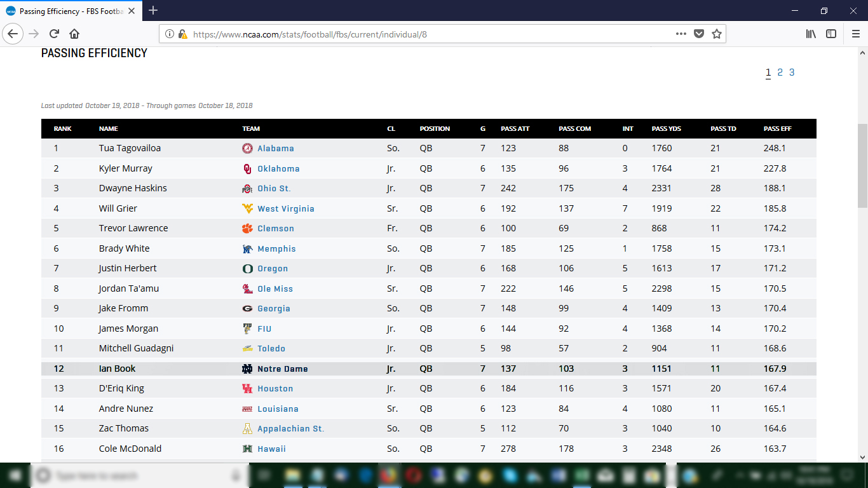Open the Library icon
The image size is (868, 488).
tap(811, 34)
